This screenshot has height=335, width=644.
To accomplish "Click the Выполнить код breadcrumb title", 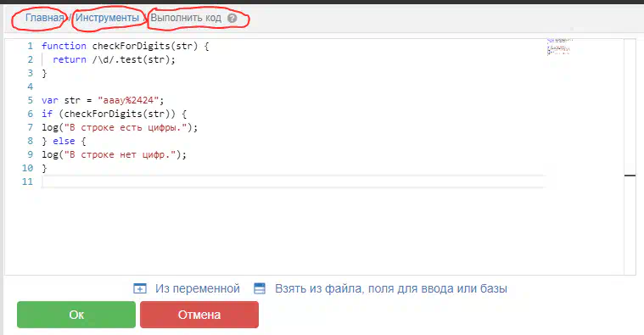I will (x=186, y=18).
